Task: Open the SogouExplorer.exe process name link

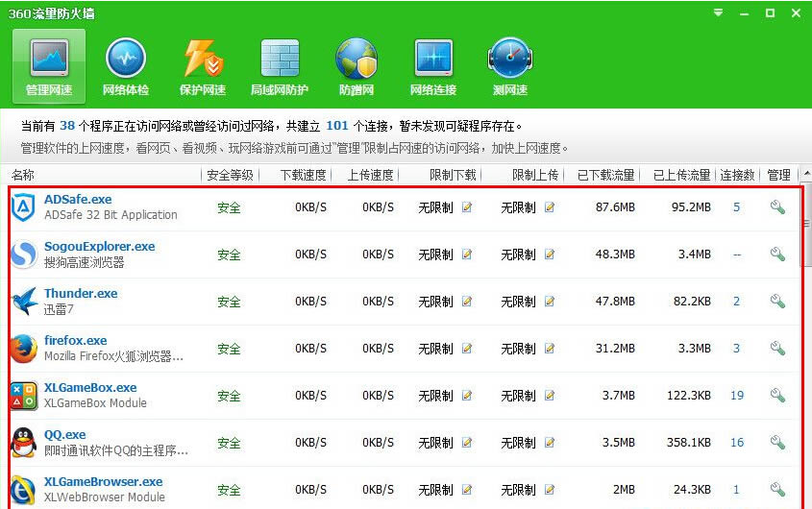Action: tap(99, 247)
